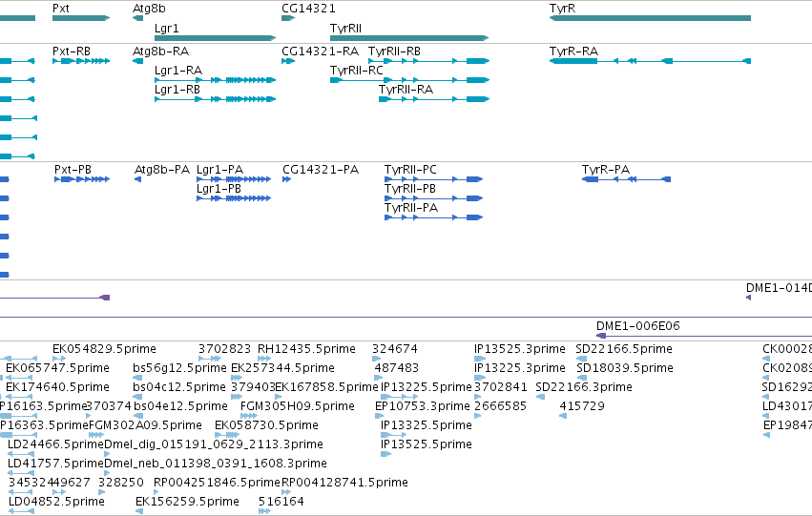This screenshot has height=516, width=812.
Task: Select the SD22166.3prime EST label
Action: pos(584,387)
